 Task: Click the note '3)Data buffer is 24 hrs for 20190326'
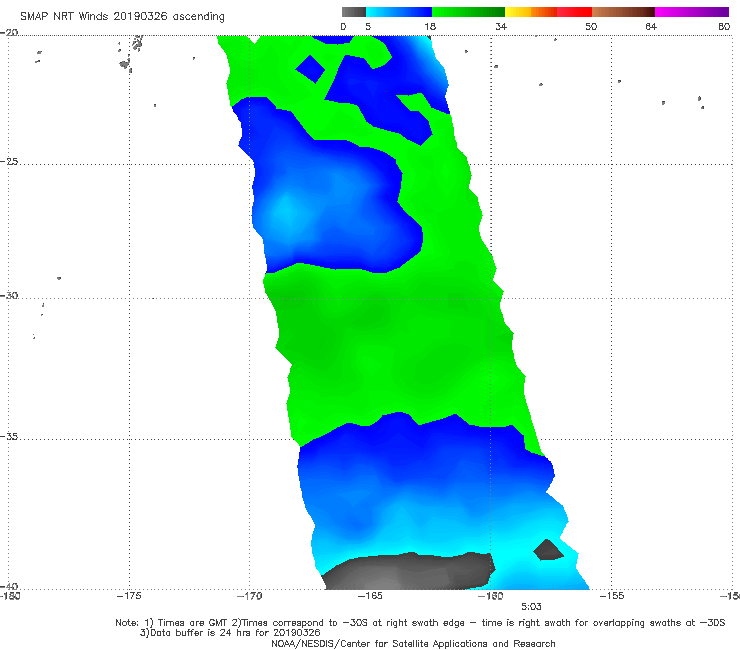(x=230, y=633)
